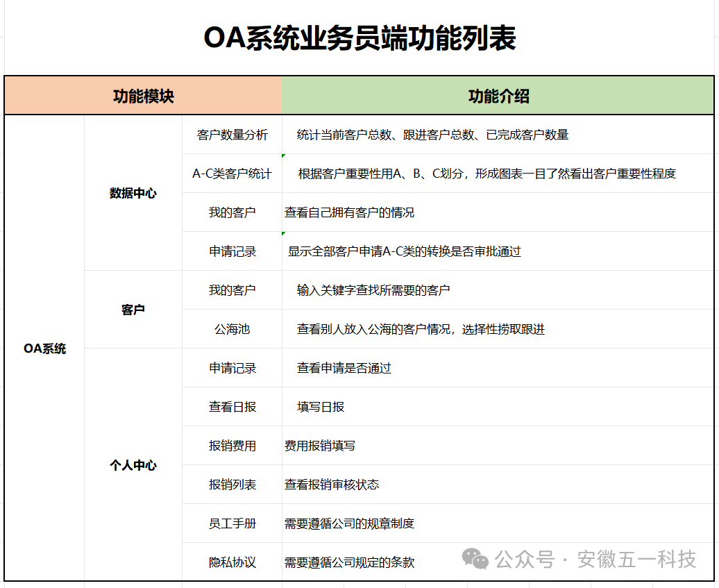This screenshot has width=719, height=588.
Task: Click the orange 功能模块 header cell
Action: [x=143, y=96]
